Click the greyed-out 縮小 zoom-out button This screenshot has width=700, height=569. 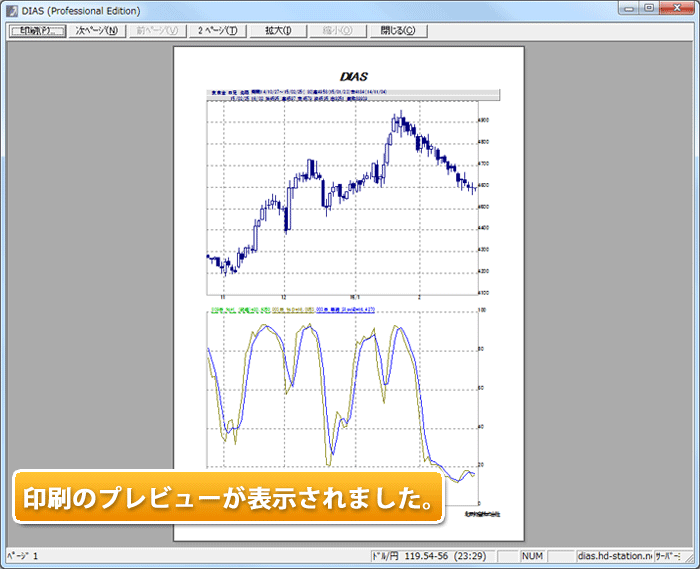pos(340,30)
